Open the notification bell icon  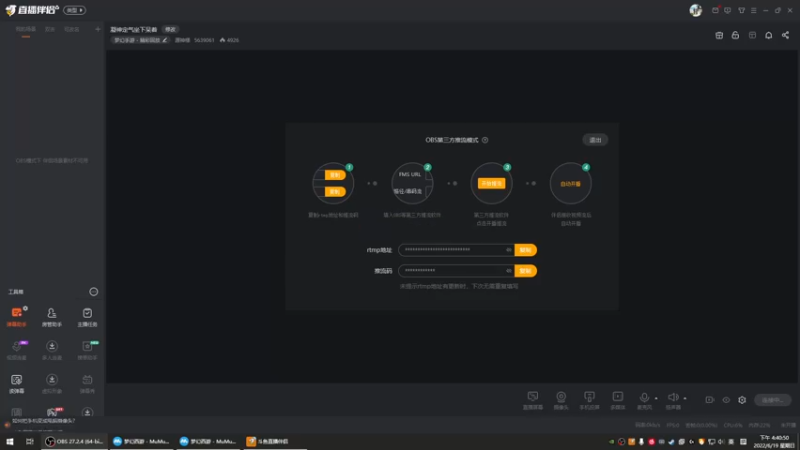[x=768, y=35]
